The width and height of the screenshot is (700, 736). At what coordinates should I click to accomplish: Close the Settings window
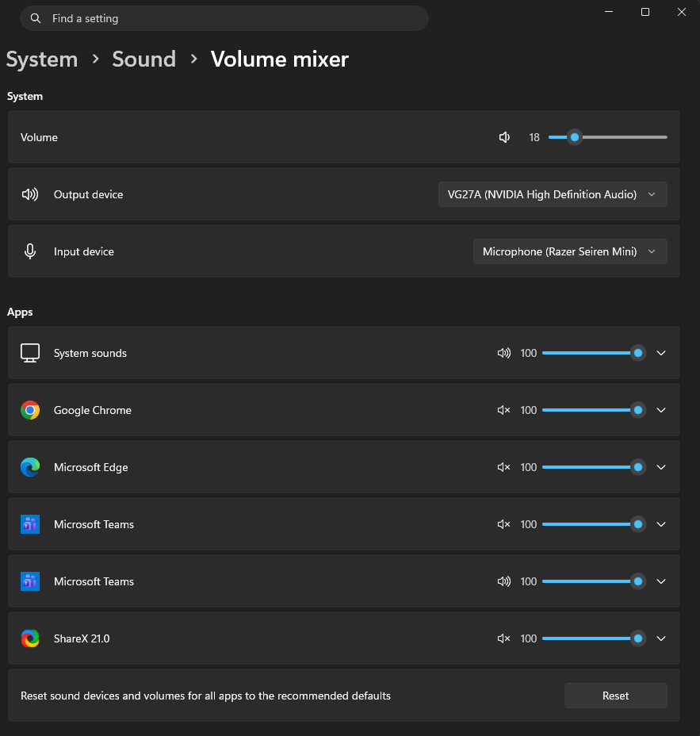682,12
